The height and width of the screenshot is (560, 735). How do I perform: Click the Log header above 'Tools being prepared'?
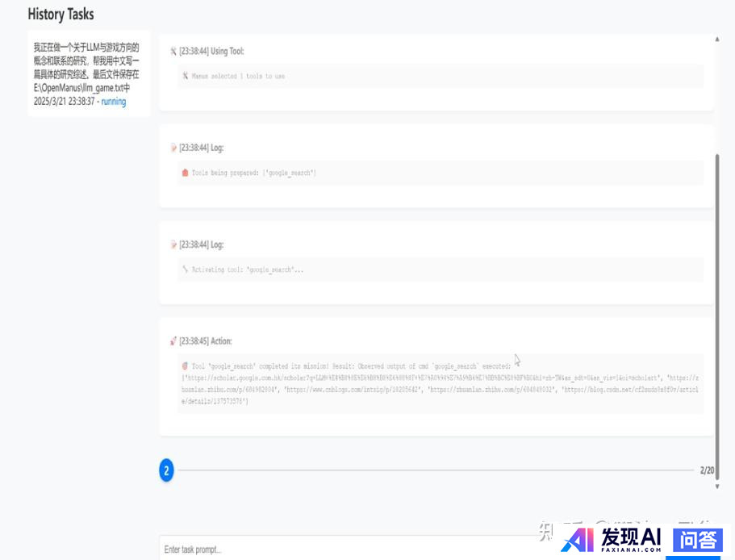tap(201, 148)
